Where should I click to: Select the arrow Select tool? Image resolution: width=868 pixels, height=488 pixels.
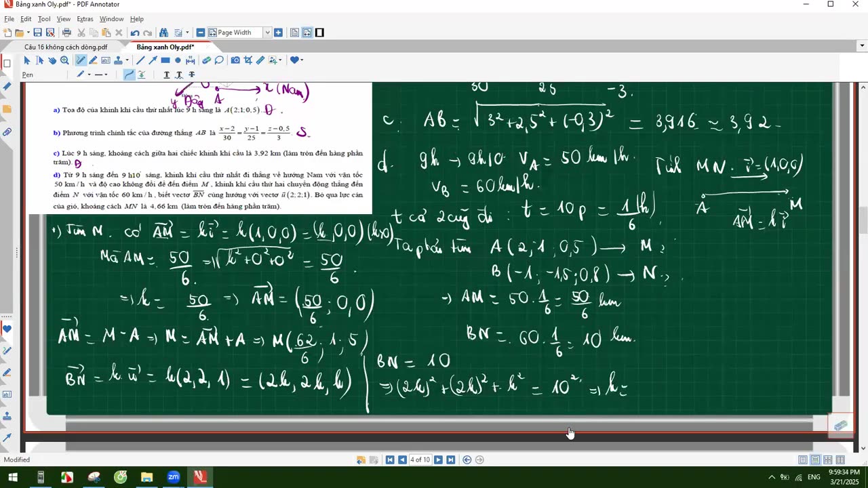[x=27, y=60]
